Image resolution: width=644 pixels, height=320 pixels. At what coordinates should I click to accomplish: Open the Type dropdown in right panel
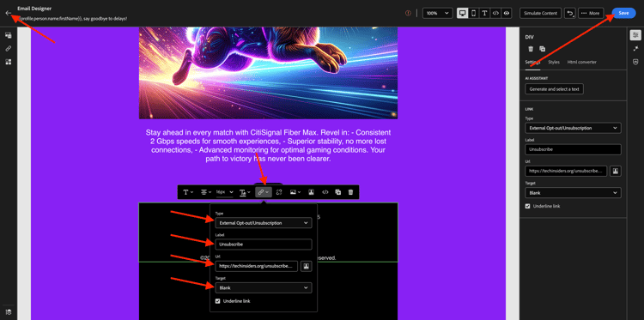point(573,128)
